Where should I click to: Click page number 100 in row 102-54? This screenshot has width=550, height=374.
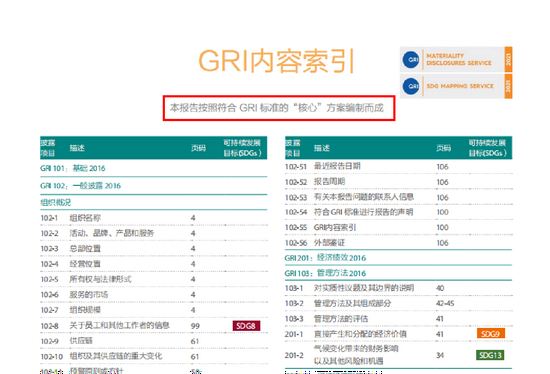(443, 212)
